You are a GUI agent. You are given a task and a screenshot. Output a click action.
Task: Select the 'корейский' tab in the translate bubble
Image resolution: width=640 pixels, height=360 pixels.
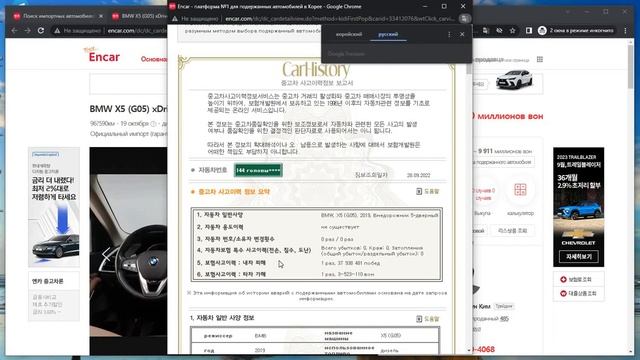tap(349, 34)
